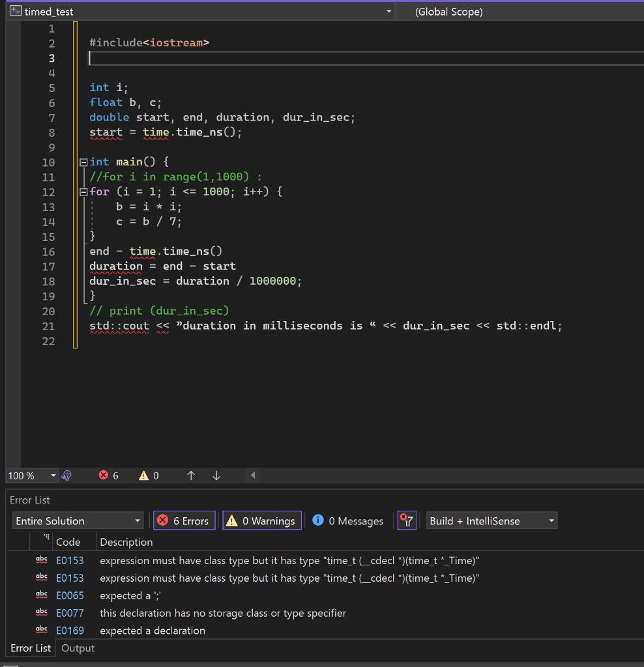Open the E0065 error code link
Viewport: 644px width, 667px height.
click(70, 595)
